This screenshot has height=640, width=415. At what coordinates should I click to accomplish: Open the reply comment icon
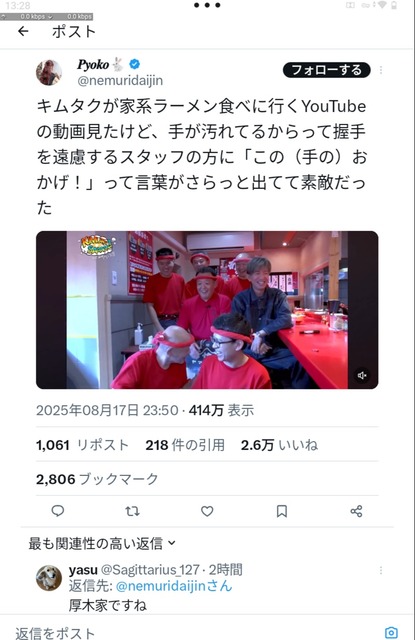tap(58, 511)
